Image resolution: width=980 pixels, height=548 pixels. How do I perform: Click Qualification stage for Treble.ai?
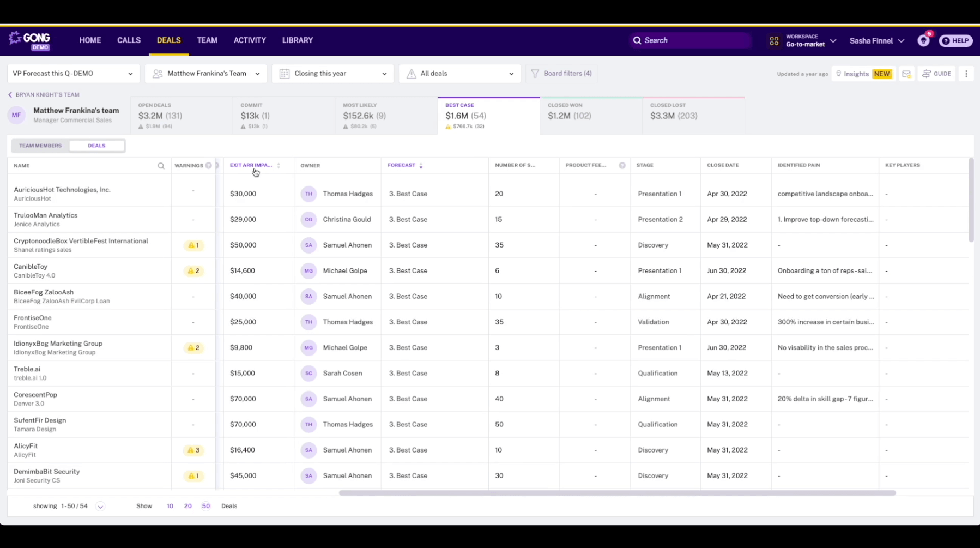click(x=658, y=374)
